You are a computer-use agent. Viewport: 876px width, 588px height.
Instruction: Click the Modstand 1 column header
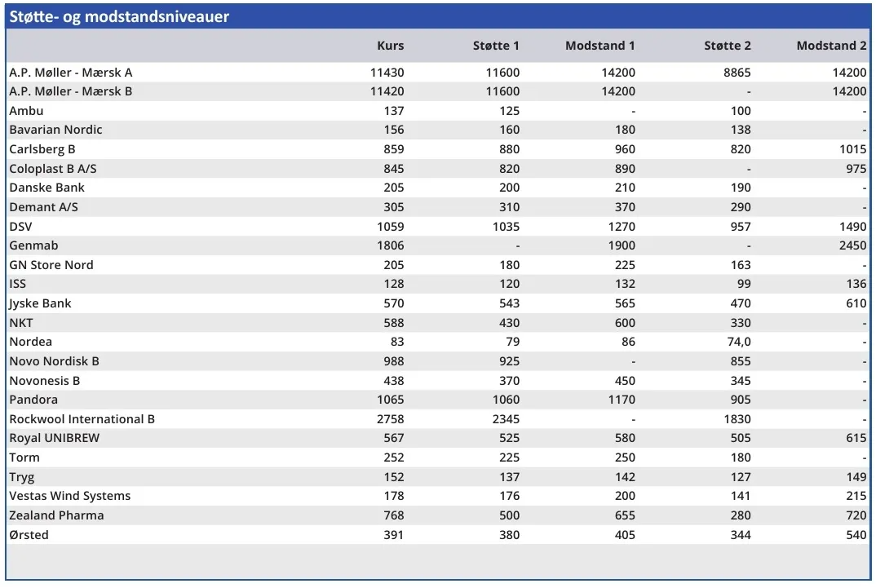click(599, 46)
